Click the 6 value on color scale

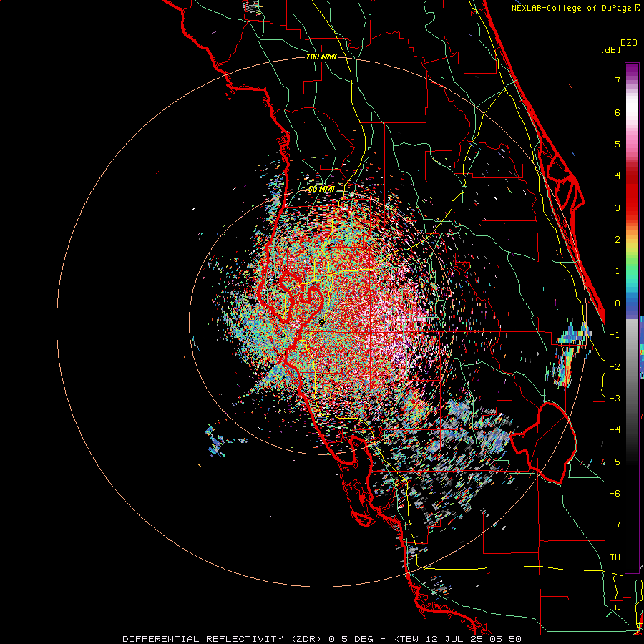coord(618,112)
